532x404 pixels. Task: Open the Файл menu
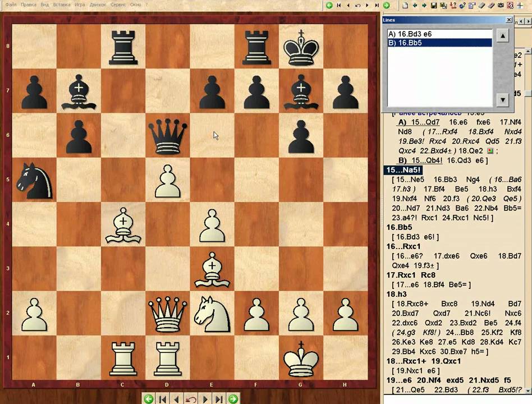pos(11,4)
